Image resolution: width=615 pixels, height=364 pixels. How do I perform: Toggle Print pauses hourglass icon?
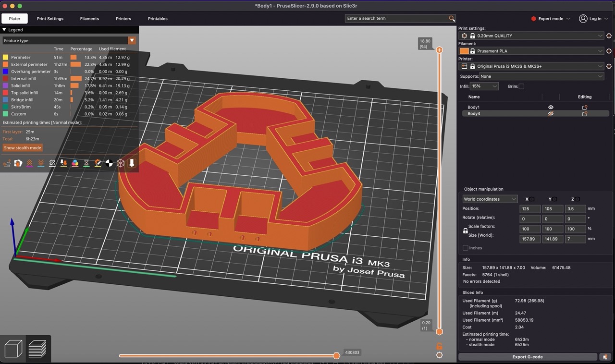pyautogui.click(x=86, y=163)
